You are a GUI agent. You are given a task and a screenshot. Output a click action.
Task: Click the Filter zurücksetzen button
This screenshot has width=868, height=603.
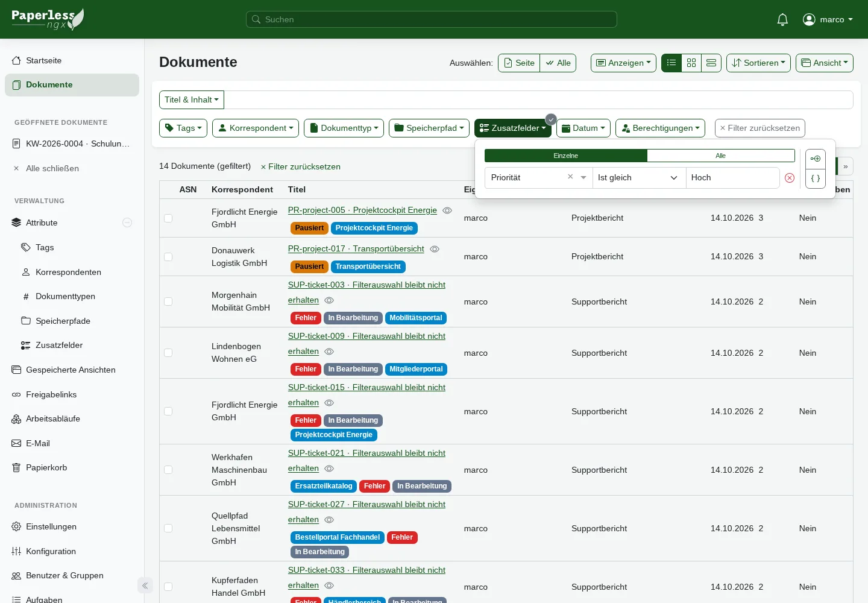[760, 128]
